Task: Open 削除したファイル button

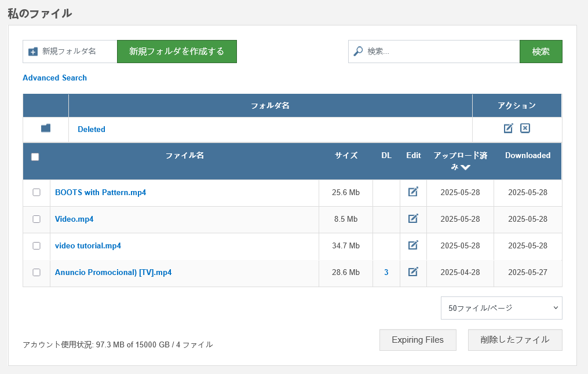Action: point(515,340)
